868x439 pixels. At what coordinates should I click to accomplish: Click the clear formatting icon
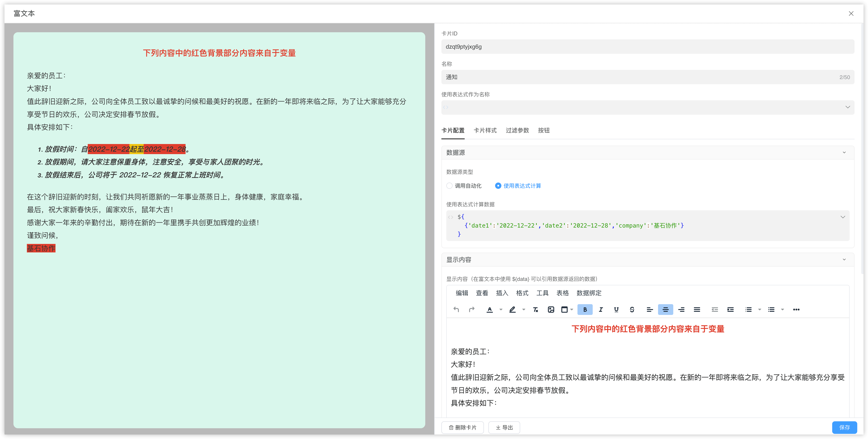[535, 310]
